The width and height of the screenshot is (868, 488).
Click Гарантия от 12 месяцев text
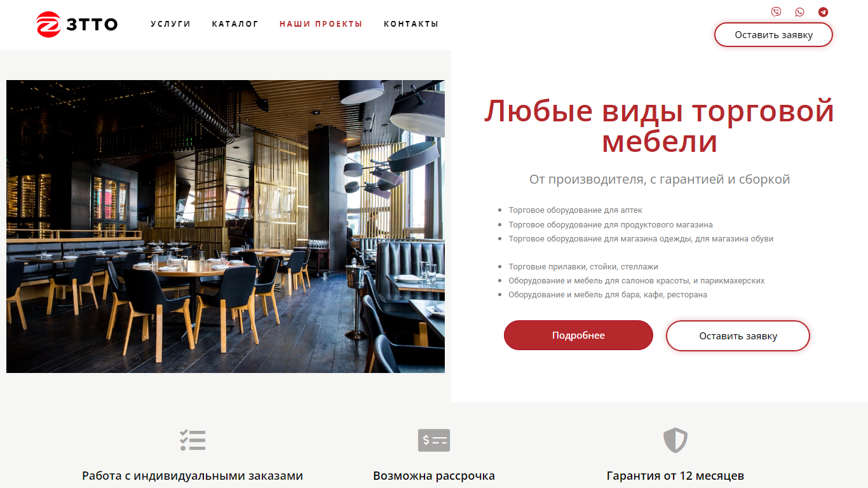[675, 476]
